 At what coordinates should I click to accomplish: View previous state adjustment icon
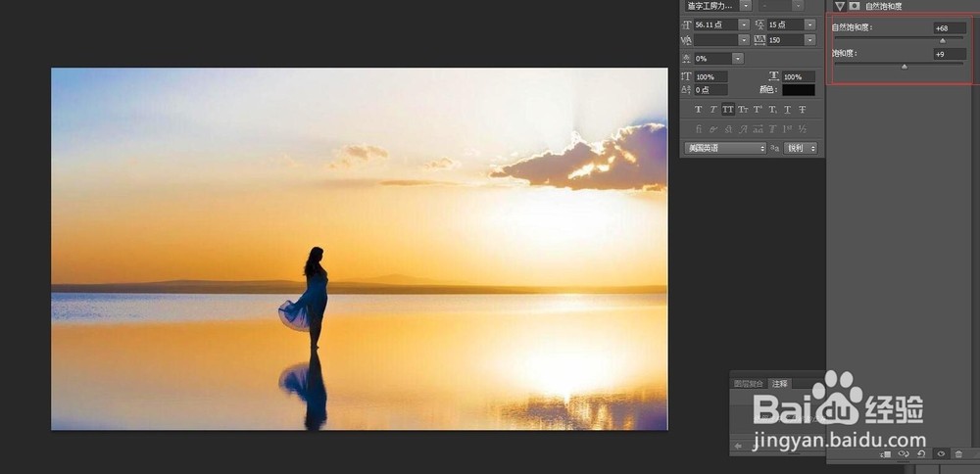coord(904,454)
